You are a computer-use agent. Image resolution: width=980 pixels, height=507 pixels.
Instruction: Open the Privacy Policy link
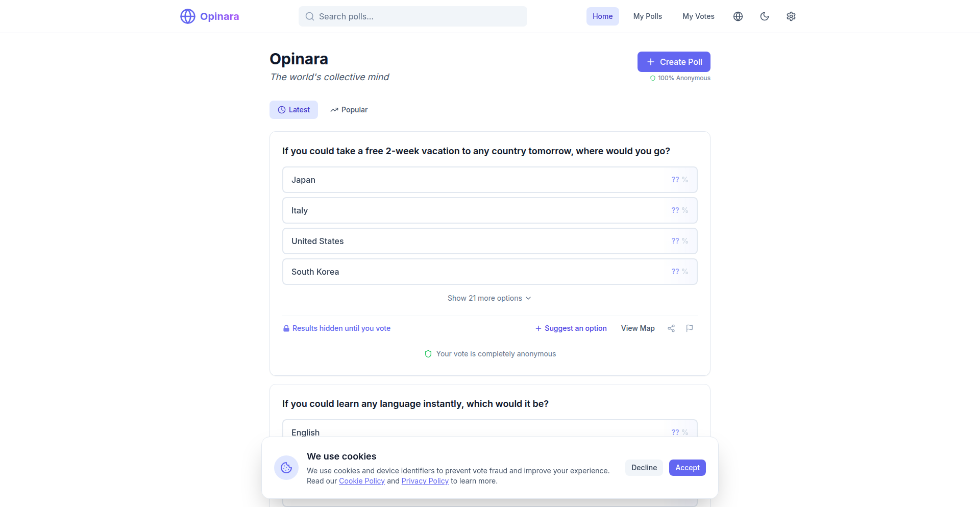tap(425, 480)
